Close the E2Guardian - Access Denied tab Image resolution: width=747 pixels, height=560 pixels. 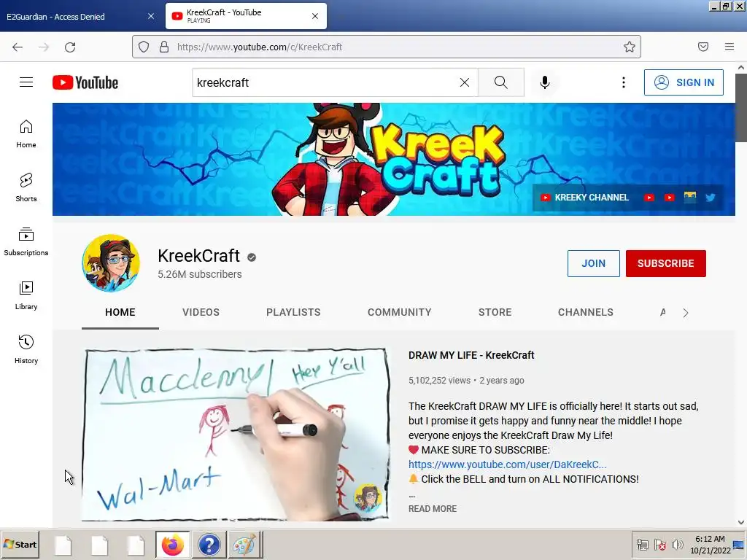tap(151, 16)
